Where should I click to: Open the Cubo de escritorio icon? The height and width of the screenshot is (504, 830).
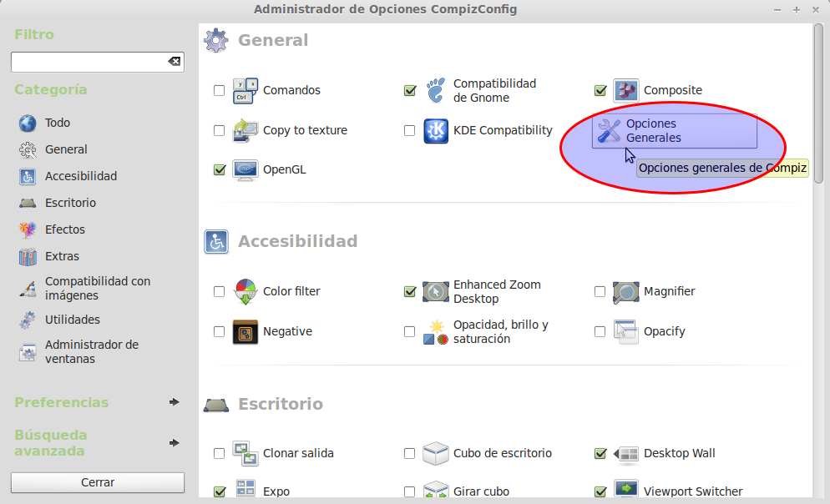436,453
